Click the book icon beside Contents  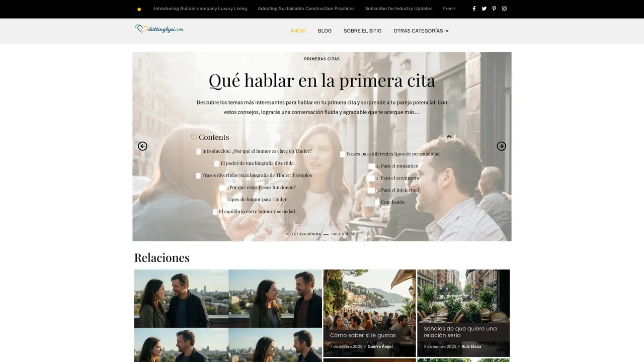tap(194, 137)
